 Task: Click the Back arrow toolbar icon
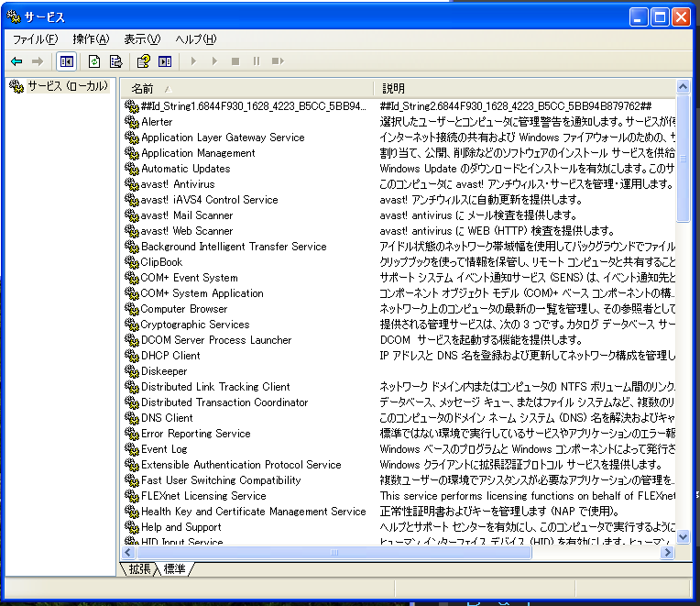point(16,61)
